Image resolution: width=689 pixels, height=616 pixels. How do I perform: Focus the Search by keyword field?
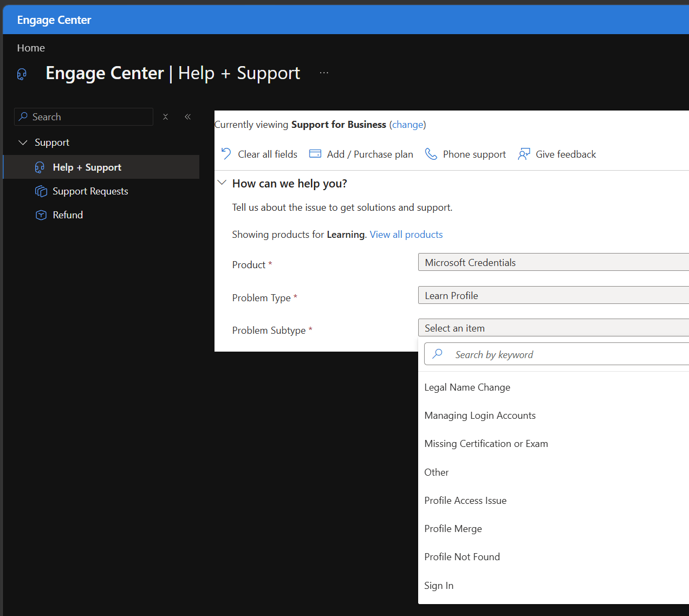coord(557,354)
